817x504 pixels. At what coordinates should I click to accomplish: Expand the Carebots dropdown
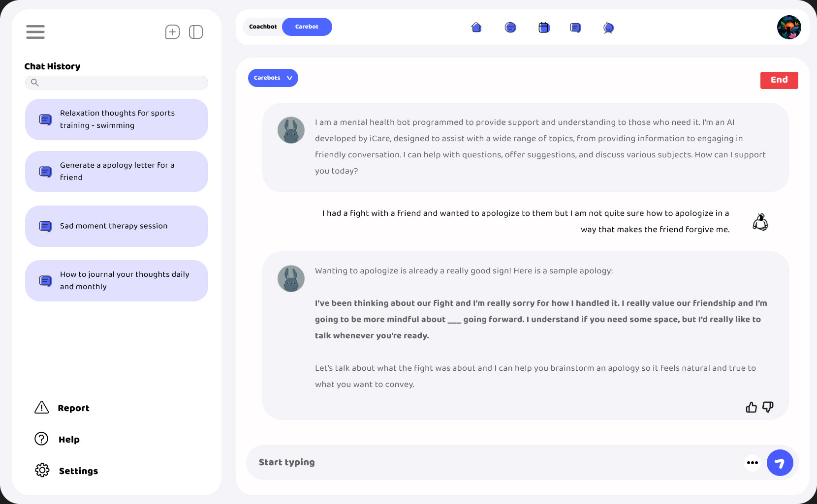pyautogui.click(x=273, y=78)
